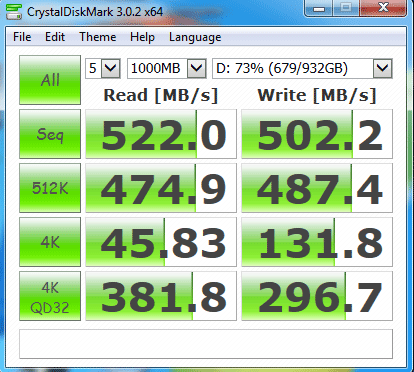414x372 pixels.
Task: Click the 4K QD32 write result 296.7
Action: click(317, 296)
